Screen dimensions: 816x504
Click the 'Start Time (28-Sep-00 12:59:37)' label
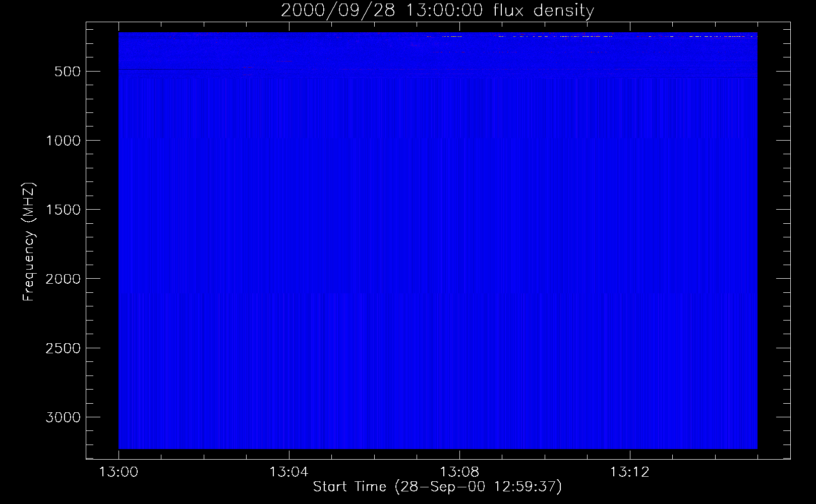(x=437, y=487)
